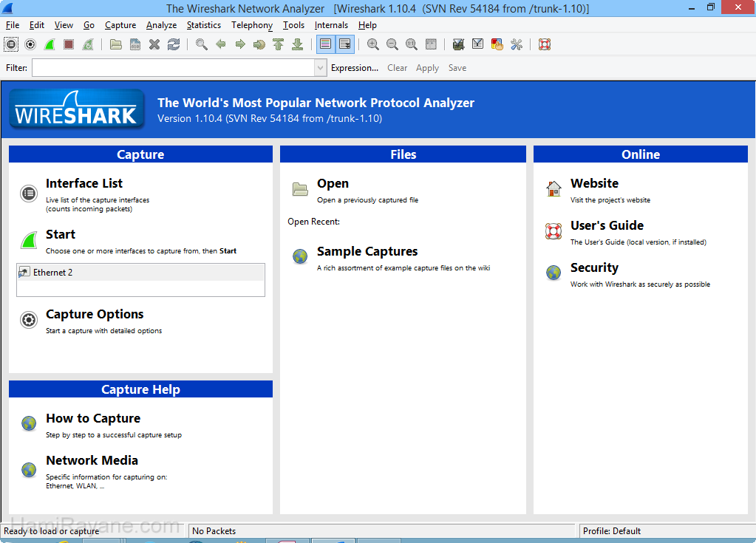Screen dimensions: 756x543
Task: Start a new live capture from toolbar
Action: point(50,44)
